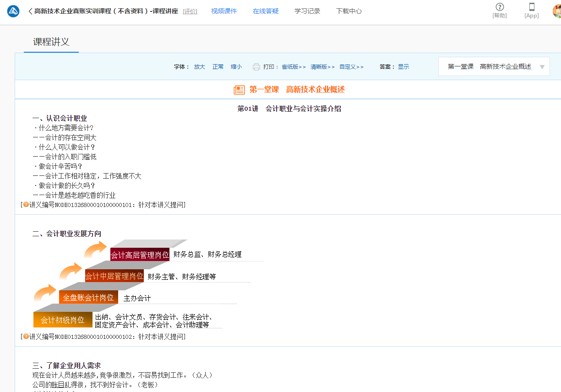This screenshot has width=561, height=392.
Task: Click the heading 第01讲 会计职业与会计实操介绍
Action: [x=289, y=109]
